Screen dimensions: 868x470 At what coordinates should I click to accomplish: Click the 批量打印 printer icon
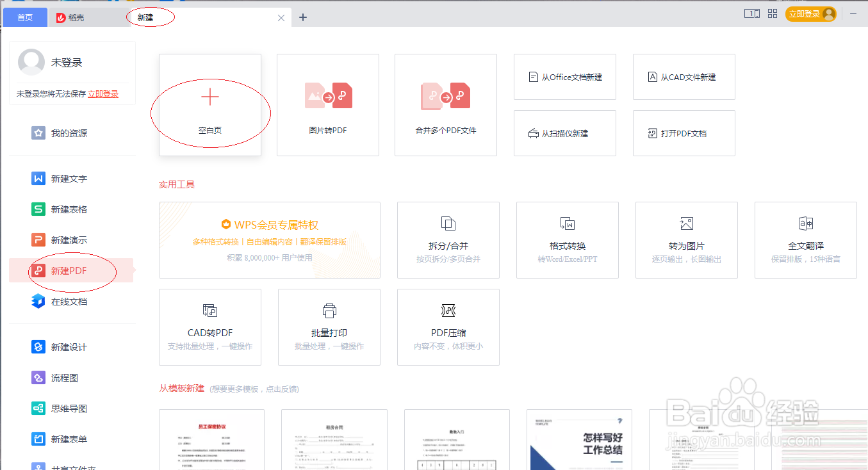pyautogui.click(x=329, y=311)
